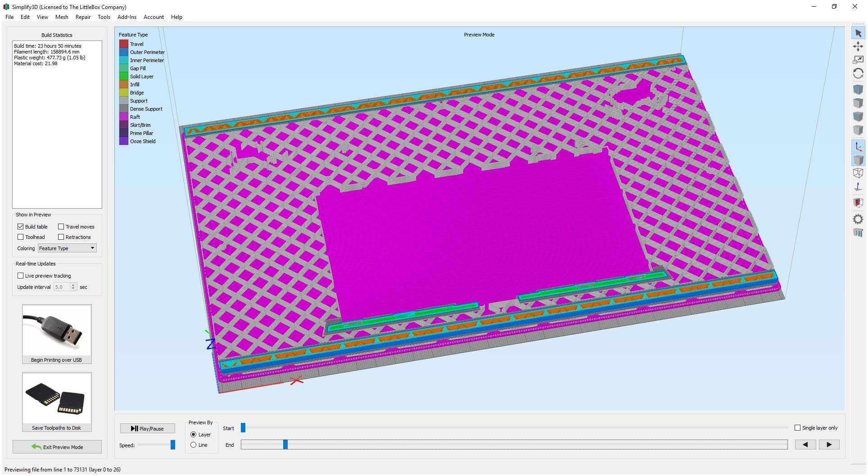Click the Filament length statistic line
This screenshot has width=868, height=476.
point(47,52)
